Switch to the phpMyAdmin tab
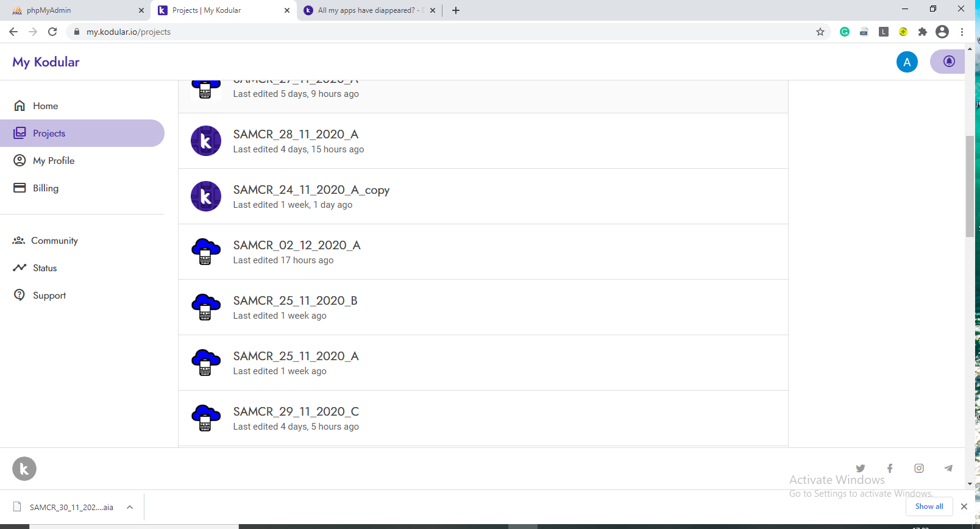Image resolution: width=980 pixels, height=529 pixels. point(76,10)
